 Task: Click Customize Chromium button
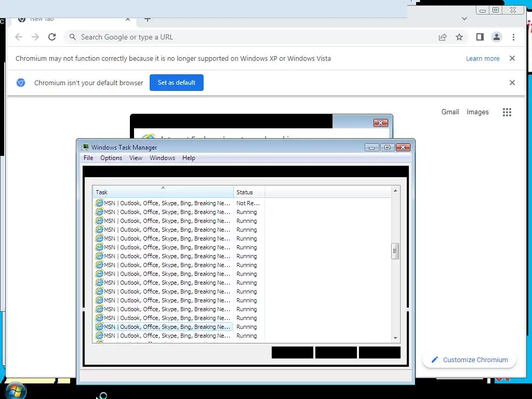click(x=470, y=360)
